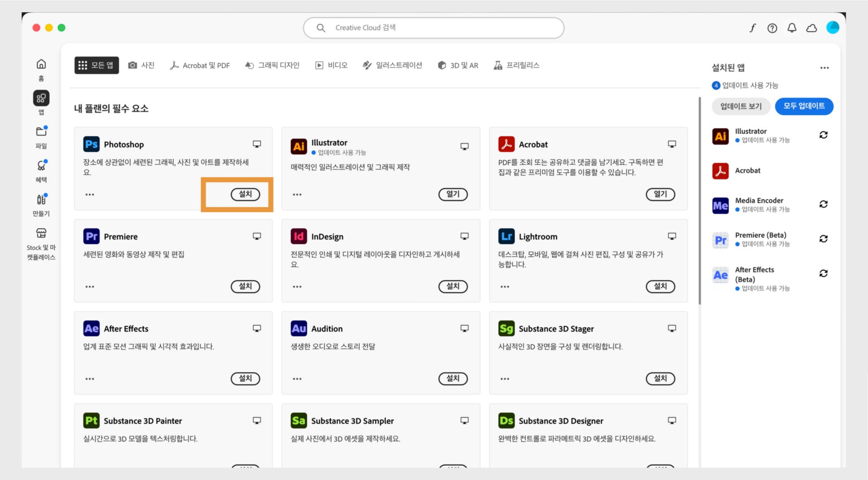Open Stock 및 마켓플레이스 sidebar icon
Viewport: 868px width, 480px height.
(x=41, y=233)
